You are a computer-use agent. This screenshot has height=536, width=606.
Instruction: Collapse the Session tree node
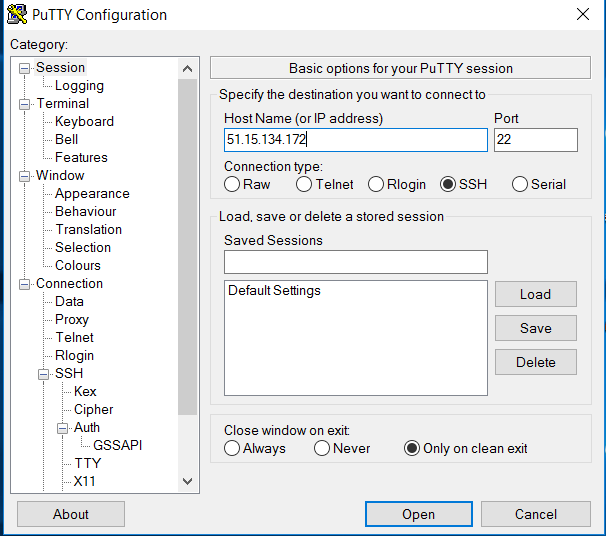click(x=24, y=68)
